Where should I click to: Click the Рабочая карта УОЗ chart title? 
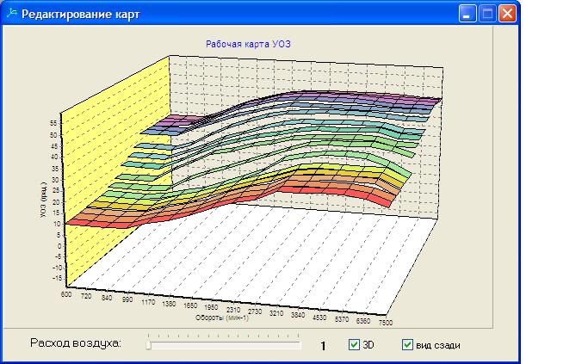(245, 43)
